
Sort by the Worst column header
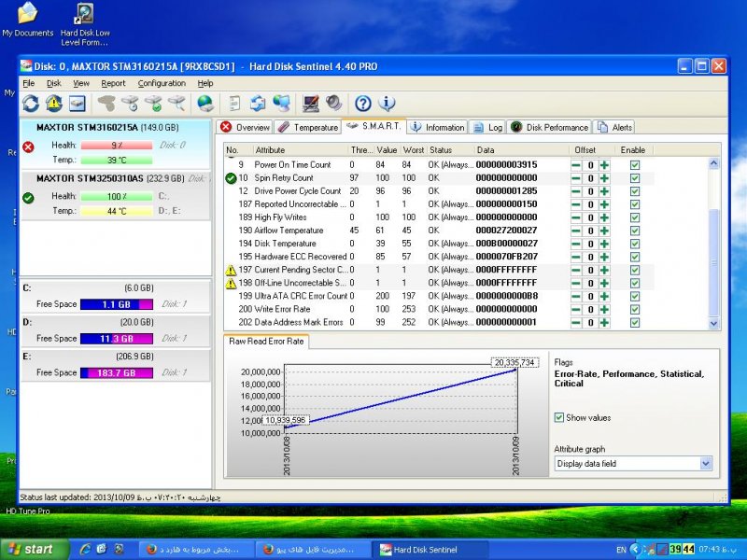pyautogui.click(x=413, y=150)
